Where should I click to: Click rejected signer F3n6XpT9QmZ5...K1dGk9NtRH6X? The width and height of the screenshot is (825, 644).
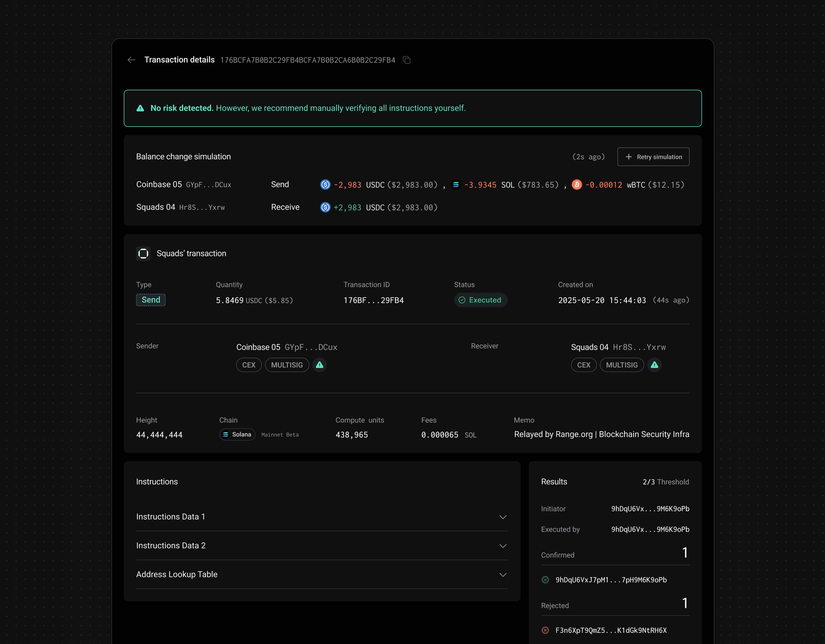point(611,630)
